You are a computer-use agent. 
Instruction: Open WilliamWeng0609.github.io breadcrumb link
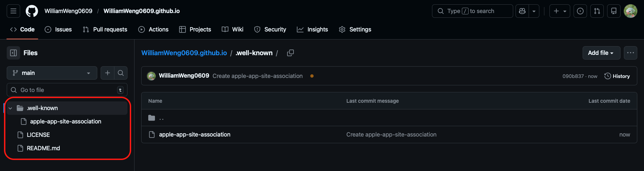pyautogui.click(x=184, y=53)
